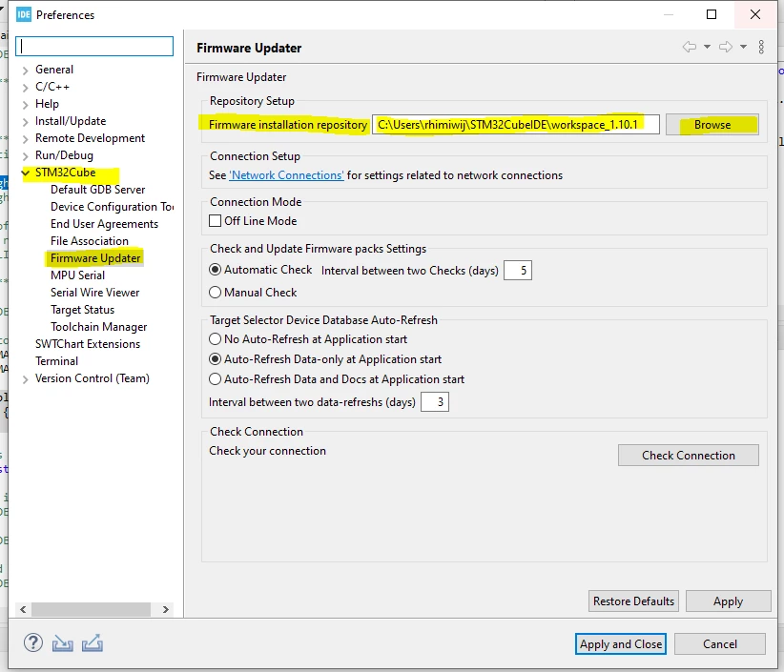The width and height of the screenshot is (784, 672).
Task: Go forward using the right arrow icon
Action: point(726,47)
